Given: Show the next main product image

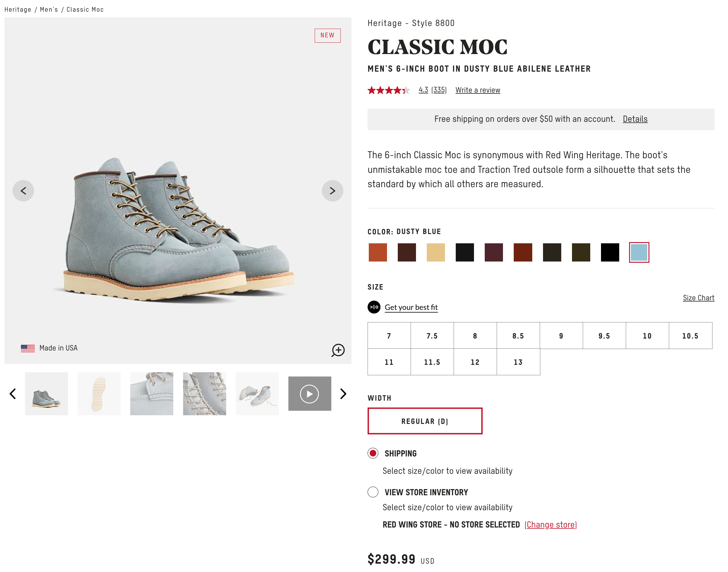Looking at the screenshot, I should point(332,191).
